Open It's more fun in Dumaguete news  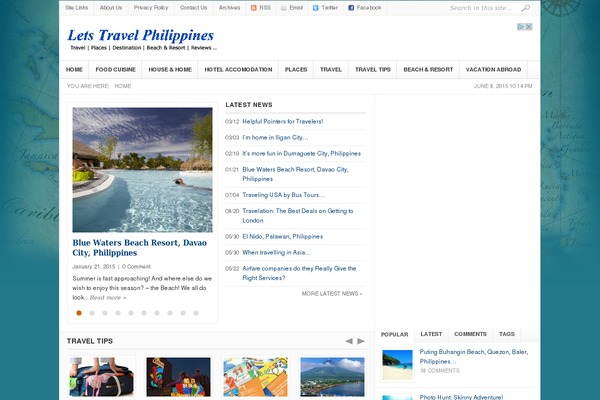click(302, 153)
